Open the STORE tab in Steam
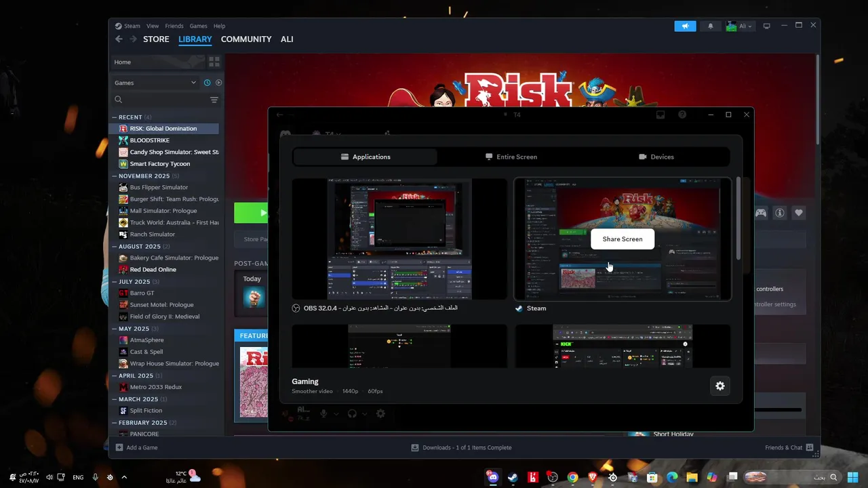 (x=156, y=39)
